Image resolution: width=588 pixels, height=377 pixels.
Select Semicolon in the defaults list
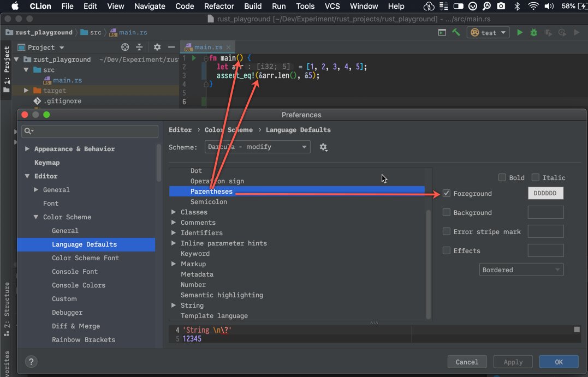click(x=209, y=202)
